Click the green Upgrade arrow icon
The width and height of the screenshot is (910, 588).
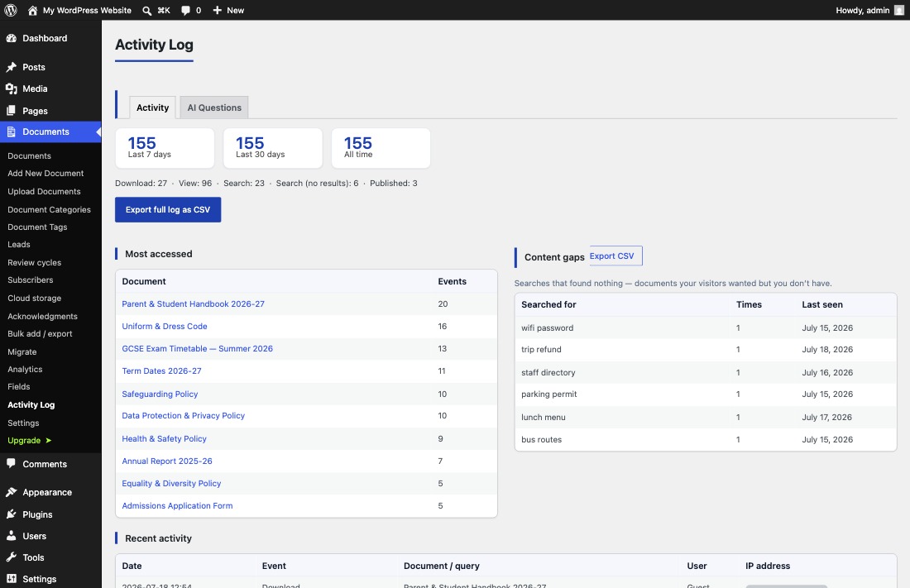[48, 441]
